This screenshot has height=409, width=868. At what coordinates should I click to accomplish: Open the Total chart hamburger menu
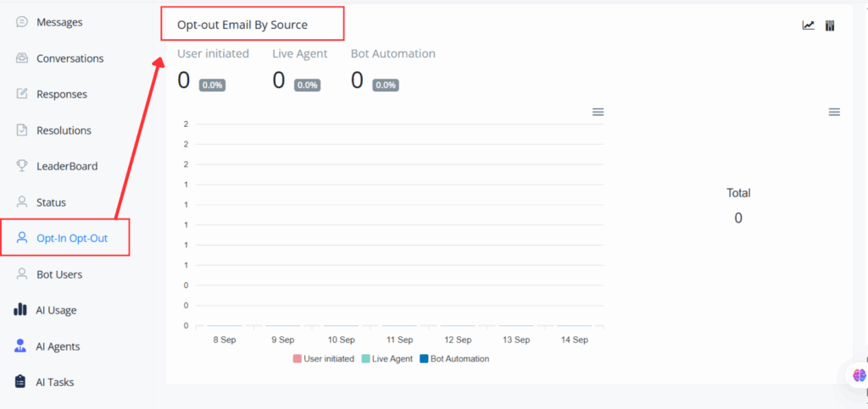(834, 112)
